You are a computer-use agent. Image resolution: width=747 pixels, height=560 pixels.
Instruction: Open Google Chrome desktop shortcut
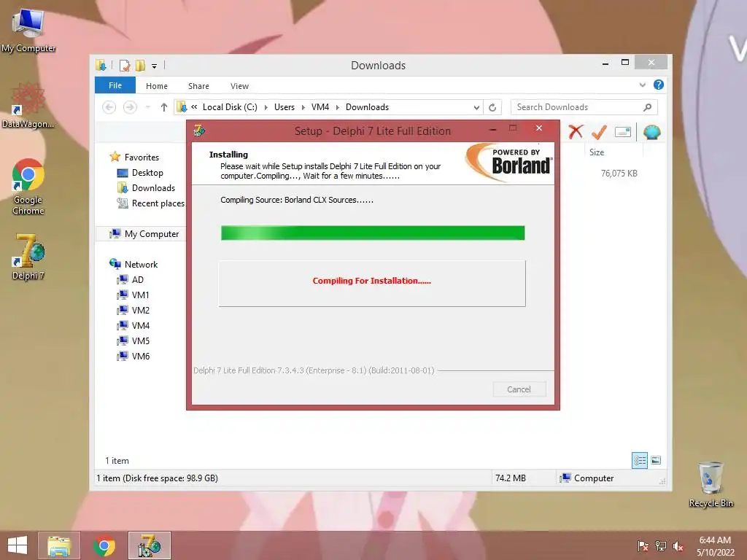28,187
